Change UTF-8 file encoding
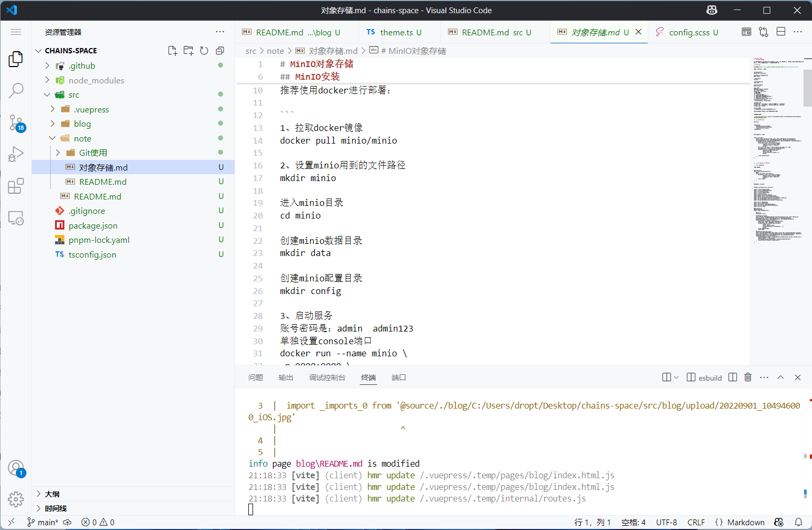The image size is (812, 530). [x=667, y=522]
